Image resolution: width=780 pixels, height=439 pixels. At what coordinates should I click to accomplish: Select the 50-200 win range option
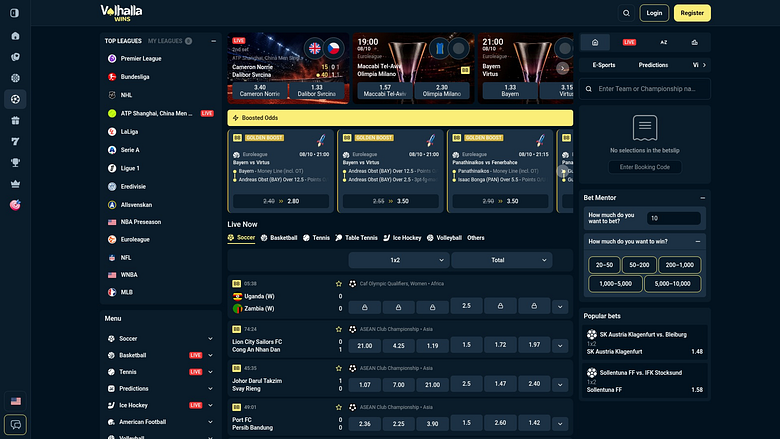639,265
